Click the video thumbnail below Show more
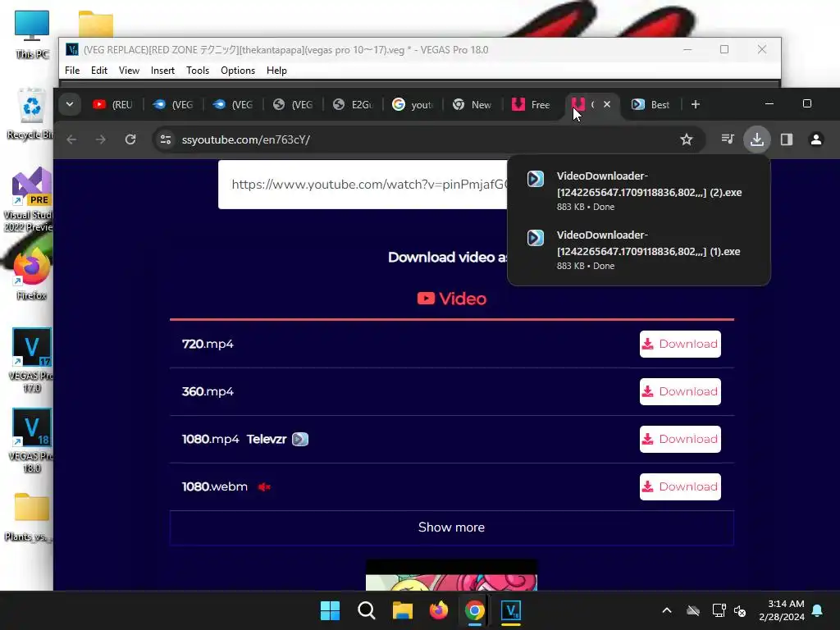 click(451, 575)
